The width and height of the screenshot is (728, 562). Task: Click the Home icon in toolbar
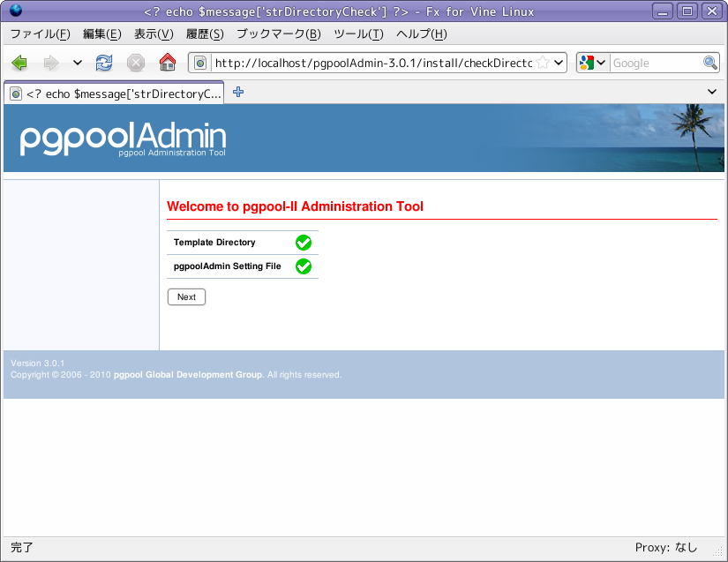tap(167, 63)
